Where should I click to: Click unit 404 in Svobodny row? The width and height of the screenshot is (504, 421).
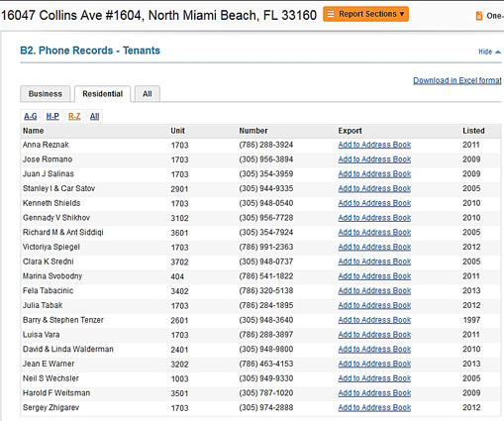pos(177,276)
